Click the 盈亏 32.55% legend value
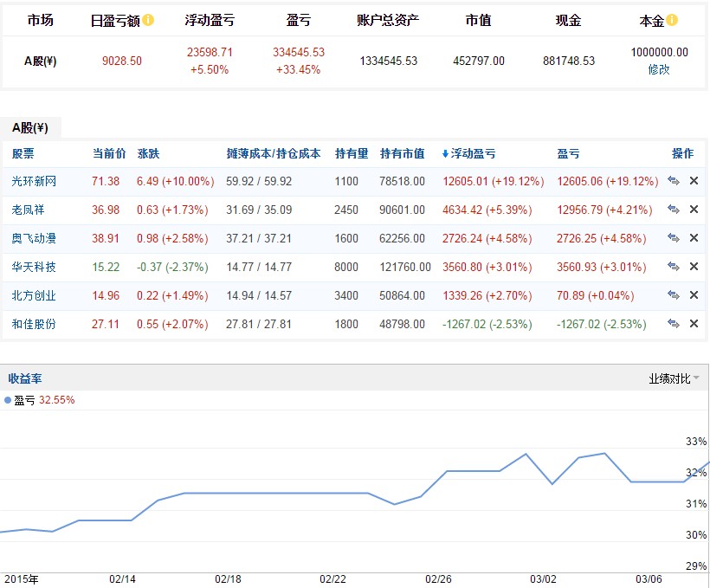The image size is (710, 588). click(57, 400)
